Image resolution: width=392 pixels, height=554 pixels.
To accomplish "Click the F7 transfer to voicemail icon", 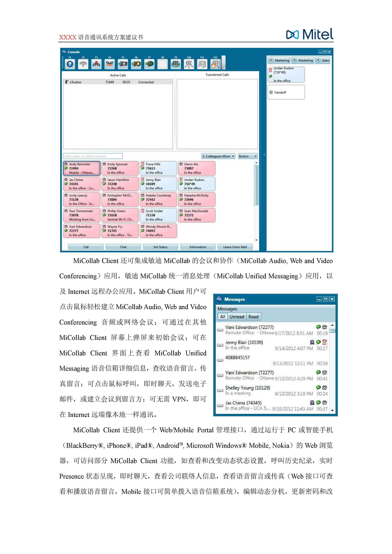I will (x=149, y=64).
